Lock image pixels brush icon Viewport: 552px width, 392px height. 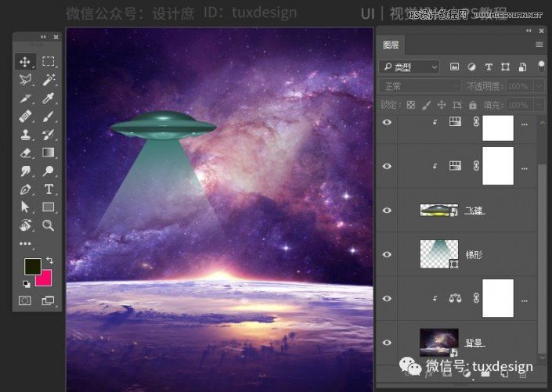426,105
